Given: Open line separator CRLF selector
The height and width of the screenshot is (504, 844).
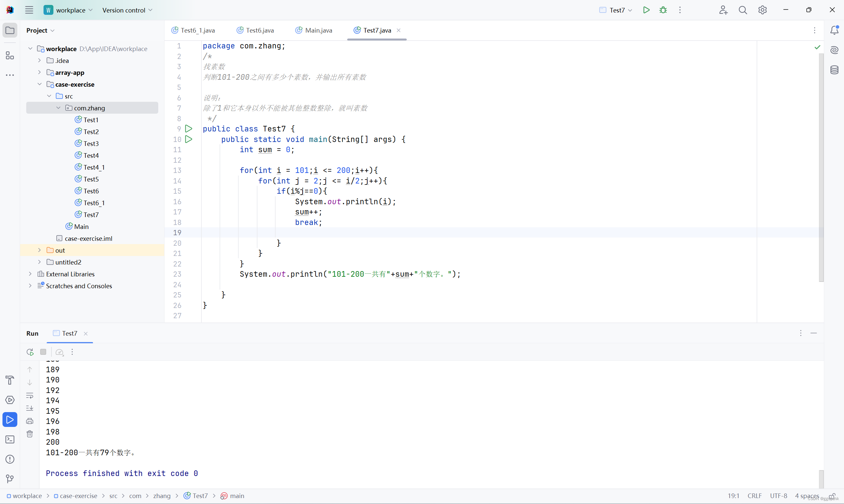Looking at the screenshot, I should pyautogui.click(x=755, y=496).
